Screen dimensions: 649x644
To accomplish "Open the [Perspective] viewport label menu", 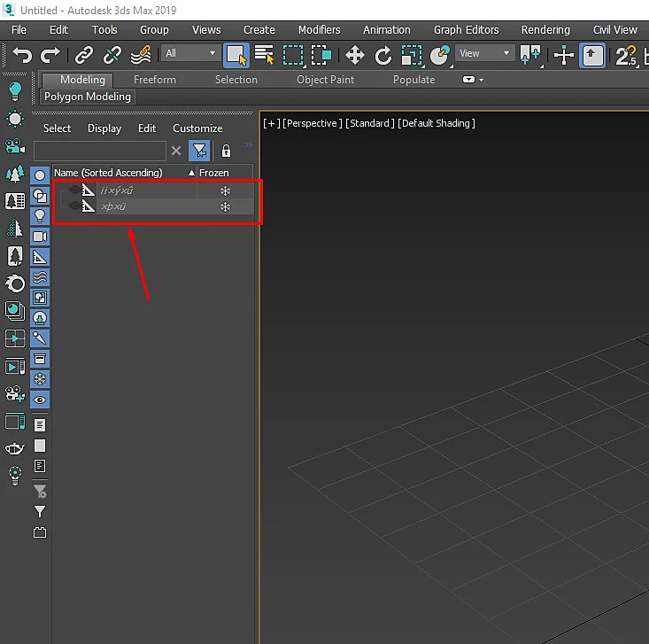I will click(313, 123).
